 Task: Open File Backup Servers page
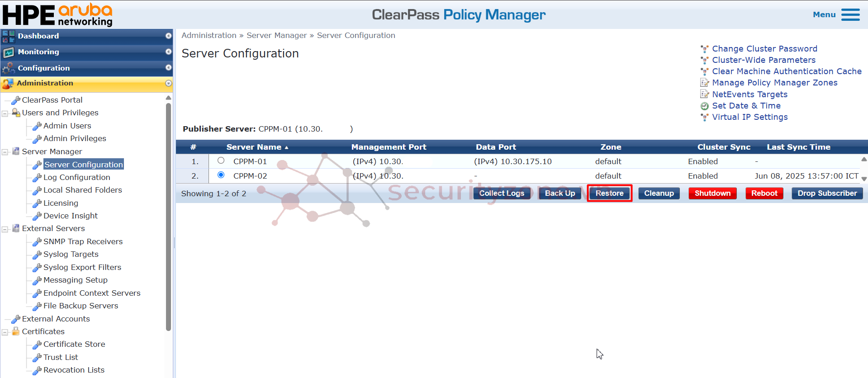tap(81, 306)
